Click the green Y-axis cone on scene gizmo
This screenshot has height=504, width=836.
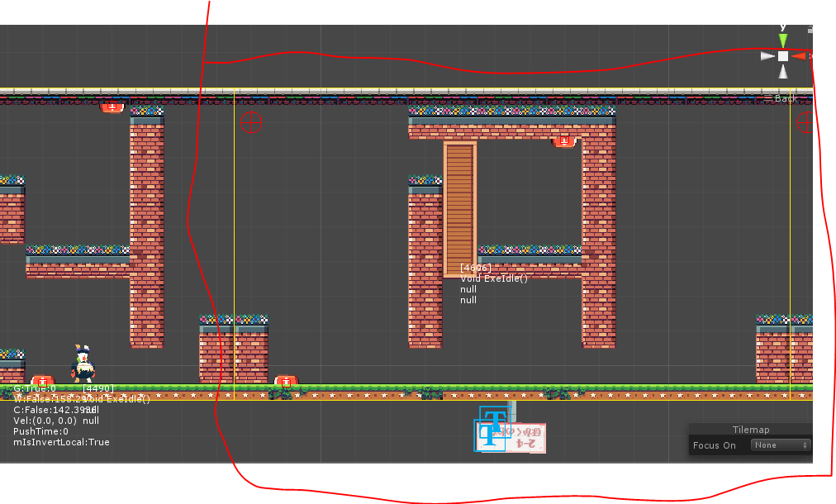[x=782, y=40]
